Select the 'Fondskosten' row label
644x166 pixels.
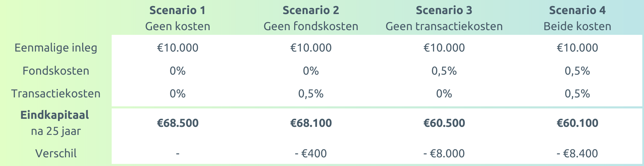(x=56, y=71)
